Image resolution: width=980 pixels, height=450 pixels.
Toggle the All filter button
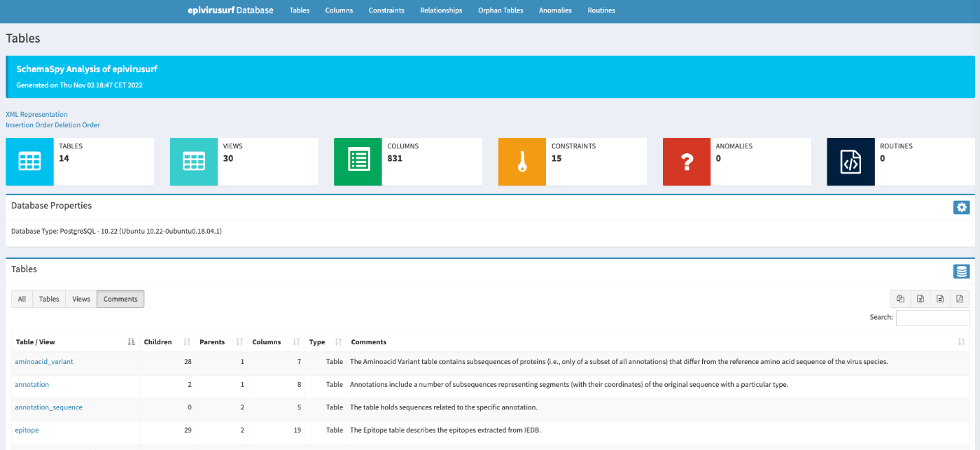pyautogui.click(x=22, y=299)
